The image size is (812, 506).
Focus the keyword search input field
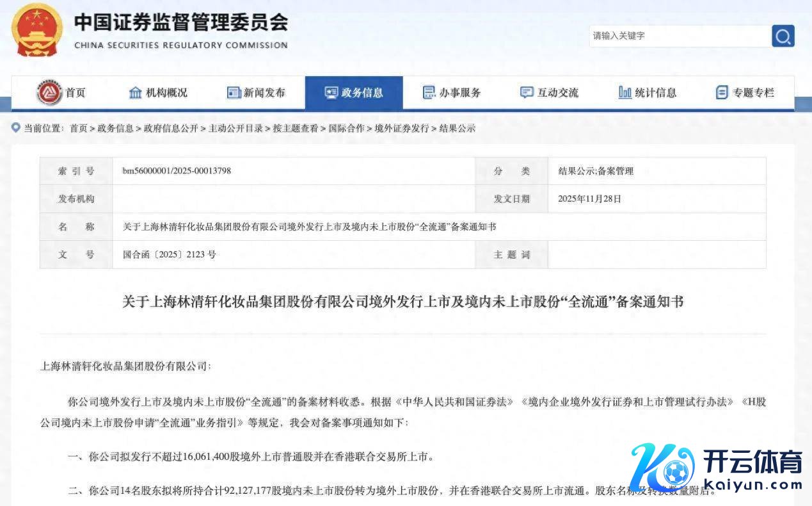(x=678, y=36)
